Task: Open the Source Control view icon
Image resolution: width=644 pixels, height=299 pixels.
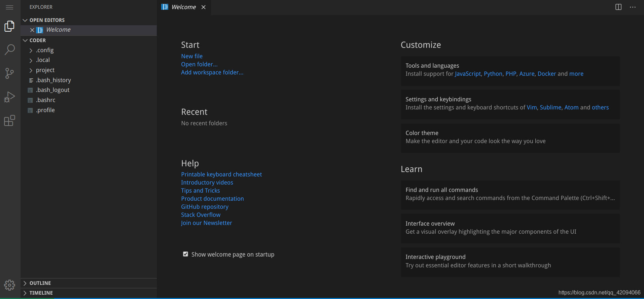Action: [x=10, y=73]
